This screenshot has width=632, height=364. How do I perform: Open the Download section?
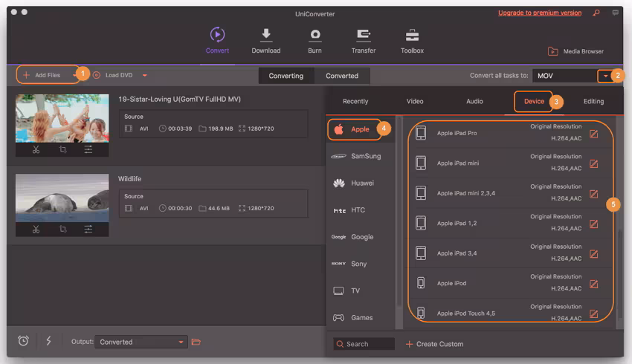pyautogui.click(x=266, y=40)
